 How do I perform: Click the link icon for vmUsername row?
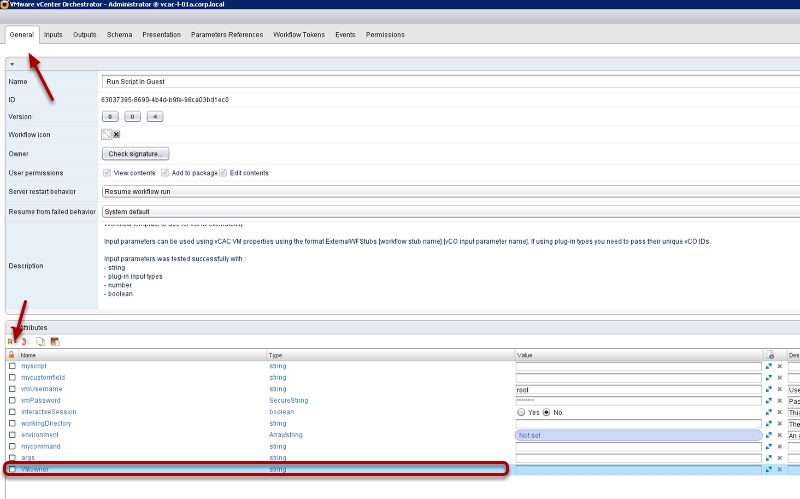[x=770, y=390]
